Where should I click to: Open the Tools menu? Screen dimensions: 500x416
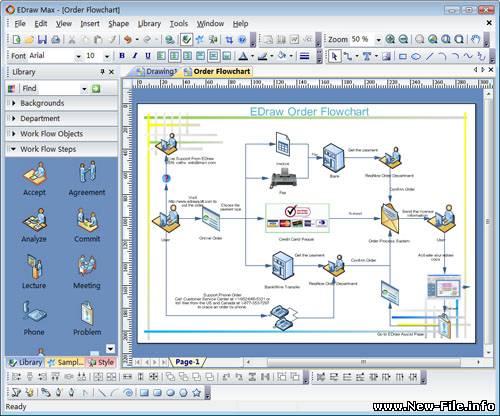pyautogui.click(x=179, y=24)
